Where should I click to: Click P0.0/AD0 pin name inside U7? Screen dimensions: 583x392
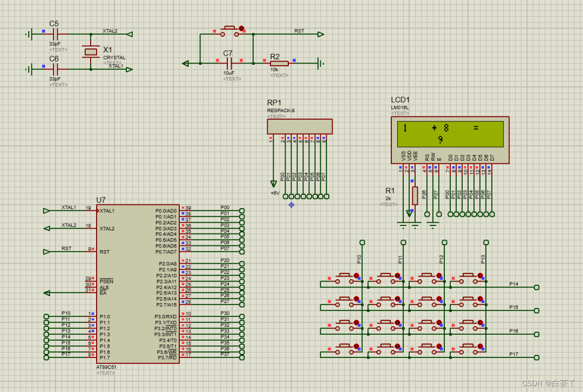pos(166,211)
